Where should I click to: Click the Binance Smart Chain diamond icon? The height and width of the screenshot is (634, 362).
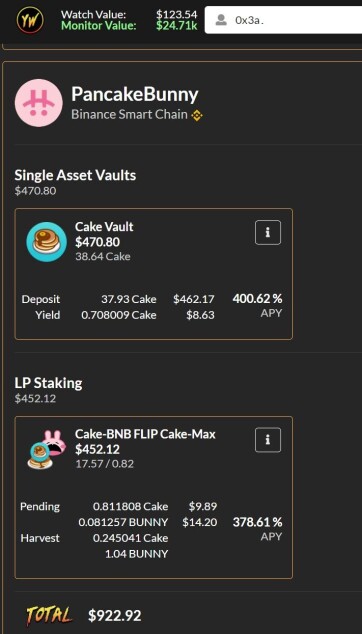point(197,116)
